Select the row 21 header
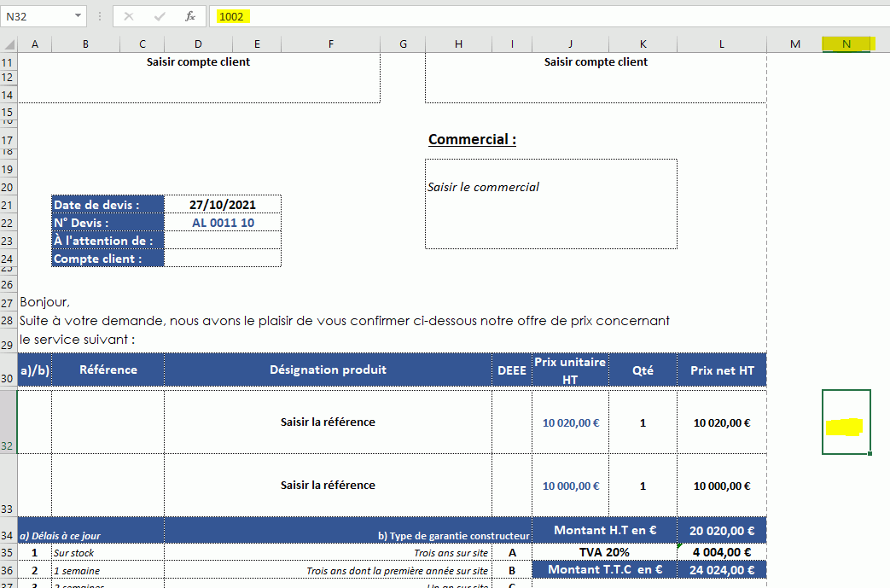This screenshot has height=588, width=890. [8, 205]
